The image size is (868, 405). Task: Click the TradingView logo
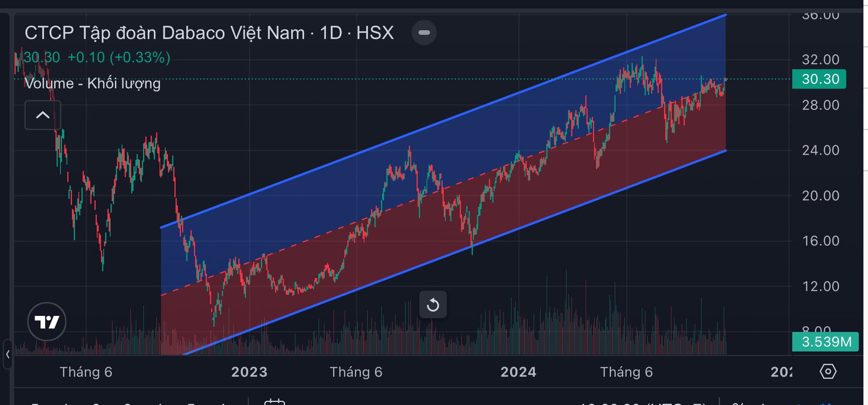pos(47,322)
